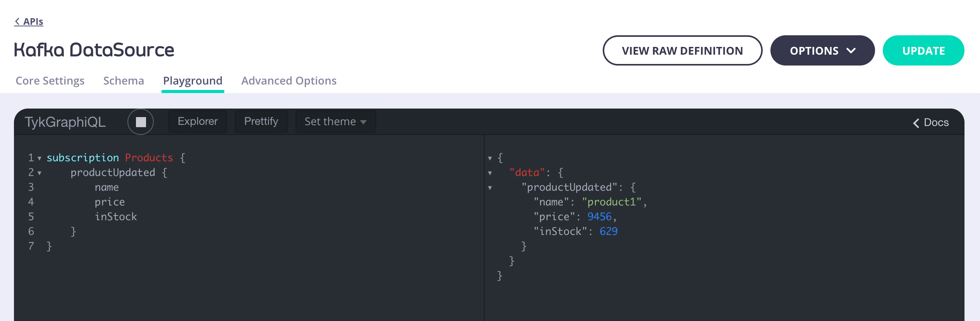Open the Options dropdown
The width and height of the screenshot is (980, 321).
(x=822, y=50)
